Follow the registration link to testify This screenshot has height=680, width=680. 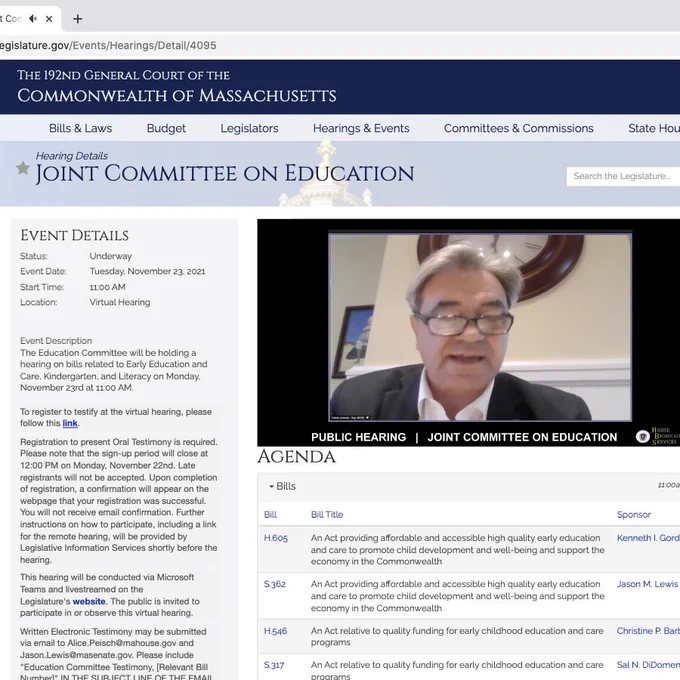click(70, 423)
